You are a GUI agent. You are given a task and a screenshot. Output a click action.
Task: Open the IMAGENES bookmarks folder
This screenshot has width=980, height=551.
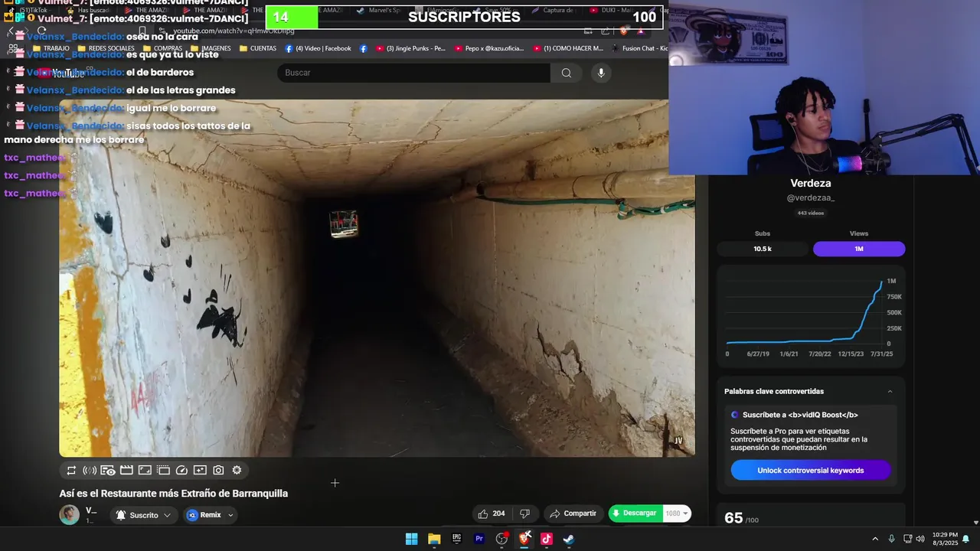210,48
